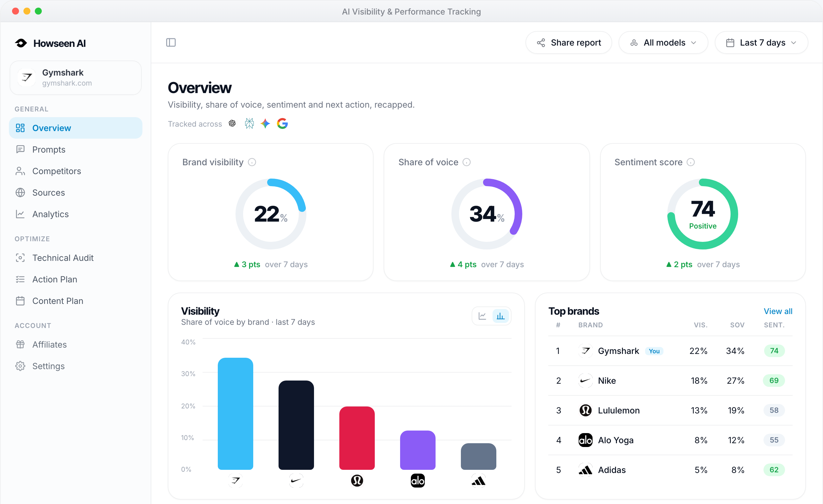Click the Share of voice info icon
The width and height of the screenshot is (823, 504).
pyautogui.click(x=467, y=162)
